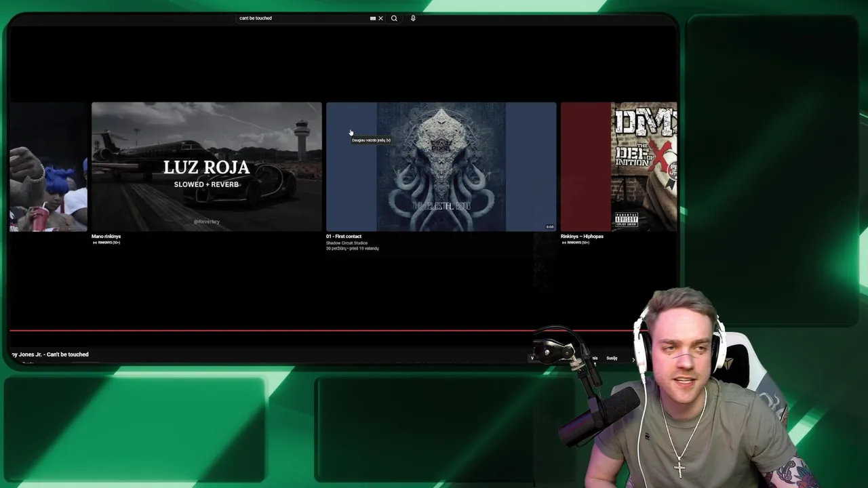Start voice search with microphone icon
This screenshot has width=868, height=488.
coord(413,18)
